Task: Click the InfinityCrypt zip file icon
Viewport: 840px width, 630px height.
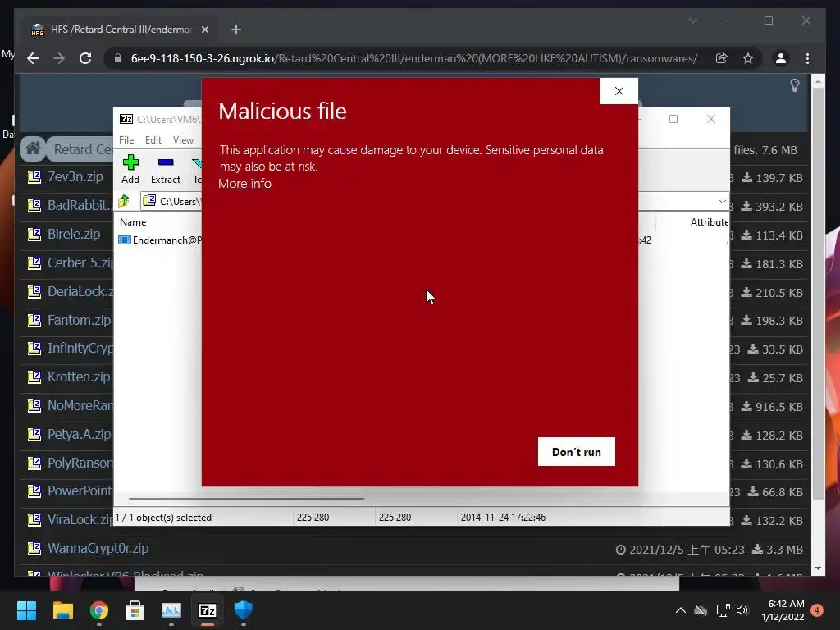Action: [x=34, y=348]
